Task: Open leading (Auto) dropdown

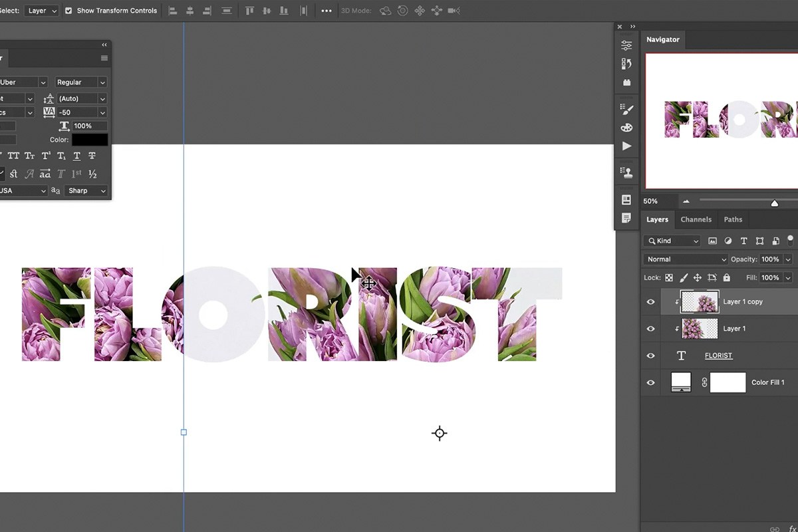Action: tap(82, 98)
